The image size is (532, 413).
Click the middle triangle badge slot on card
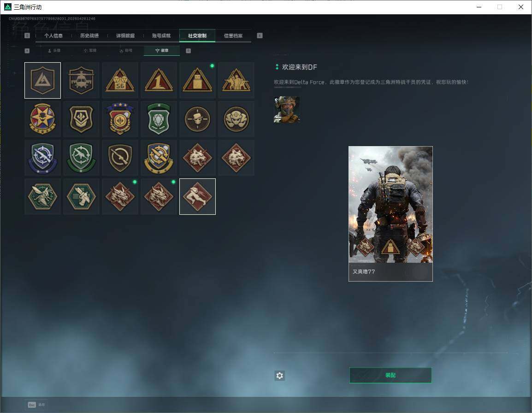[390, 247]
